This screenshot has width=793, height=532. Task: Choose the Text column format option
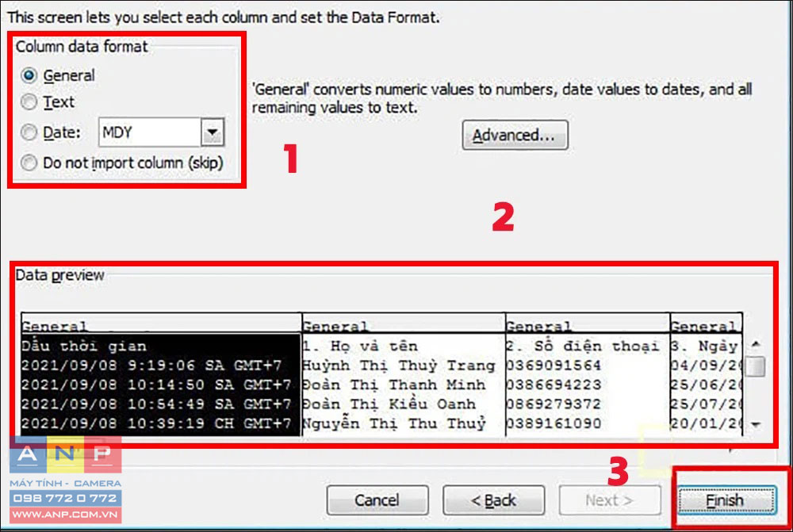(29, 102)
